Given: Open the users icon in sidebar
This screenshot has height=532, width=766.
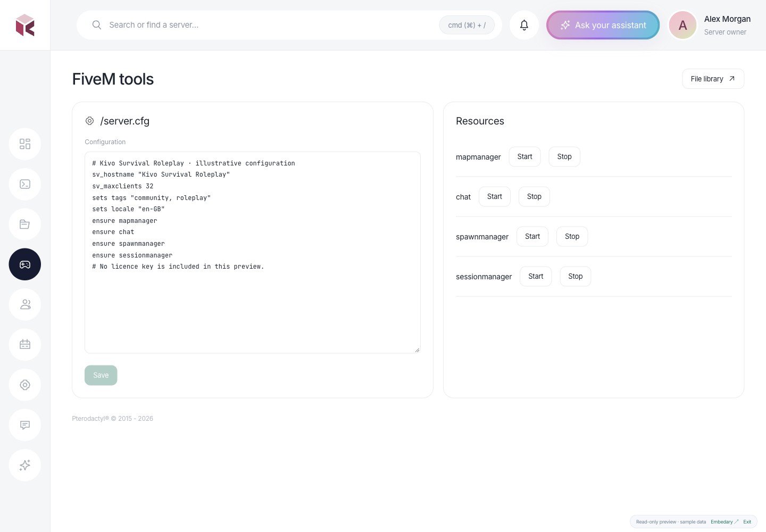Looking at the screenshot, I should pos(25,304).
